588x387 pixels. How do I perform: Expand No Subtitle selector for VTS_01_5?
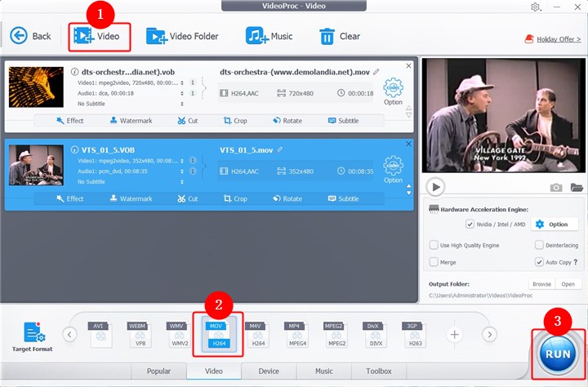coord(182,181)
